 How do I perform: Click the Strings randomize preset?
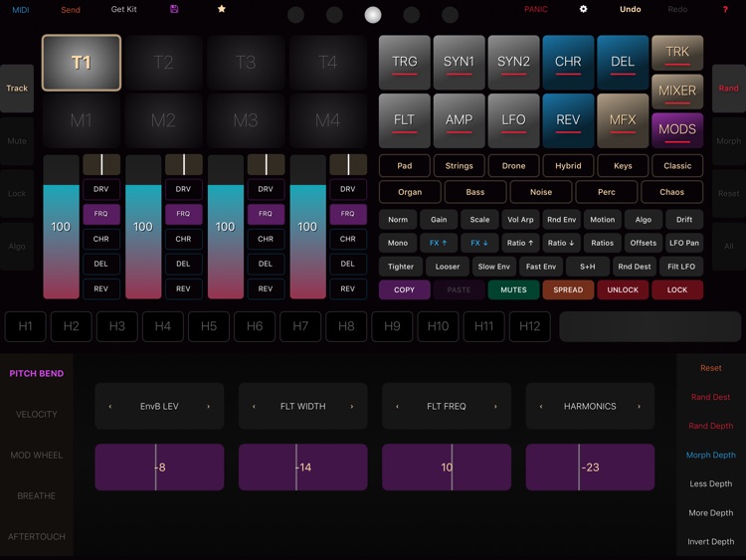click(x=459, y=166)
